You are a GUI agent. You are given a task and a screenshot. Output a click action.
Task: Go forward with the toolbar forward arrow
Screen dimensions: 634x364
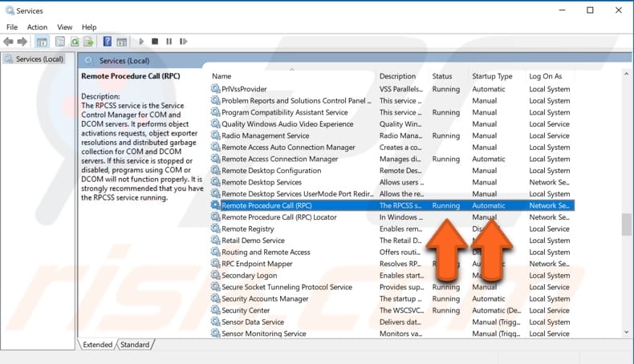pos(22,41)
